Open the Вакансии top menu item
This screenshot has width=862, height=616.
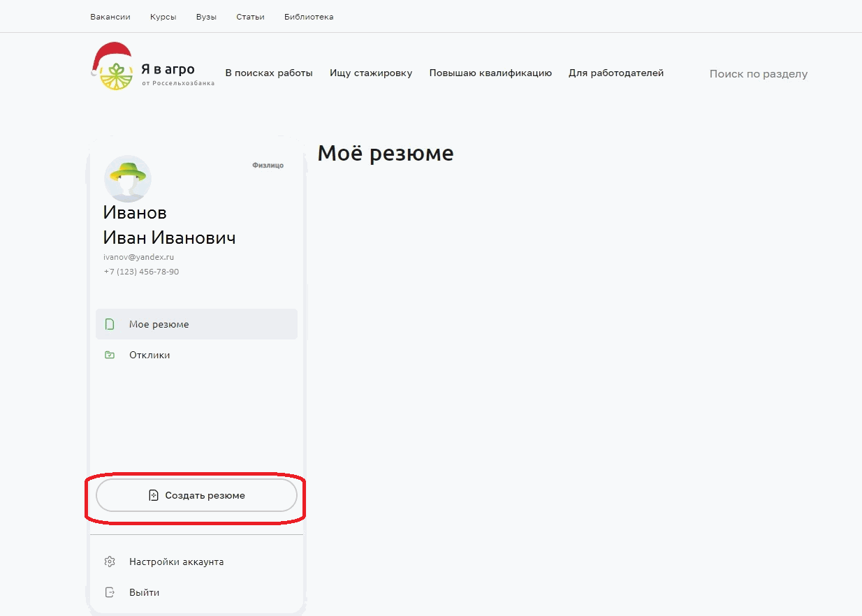tap(110, 17)
